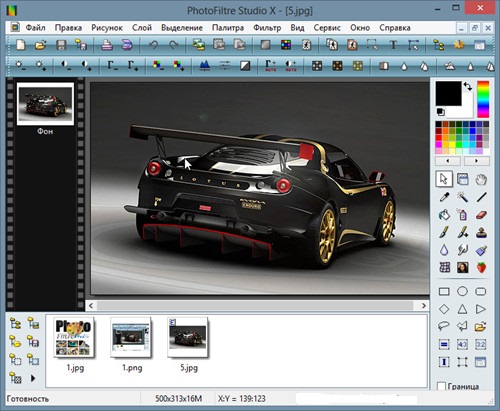Viewport: 500px width, 411px height.
Task: Apply auto levels
Action: tap(270, 65)
